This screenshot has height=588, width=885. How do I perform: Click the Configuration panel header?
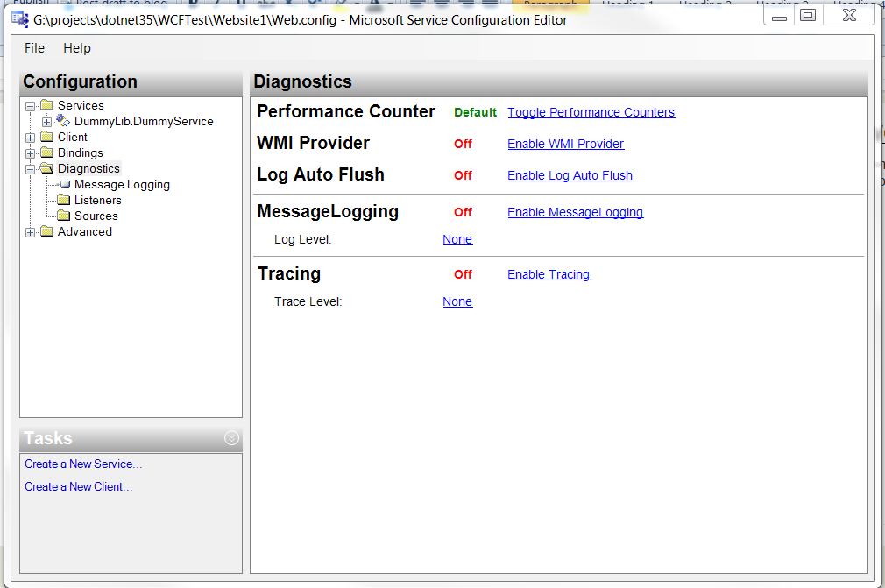[x=131, y=82]
